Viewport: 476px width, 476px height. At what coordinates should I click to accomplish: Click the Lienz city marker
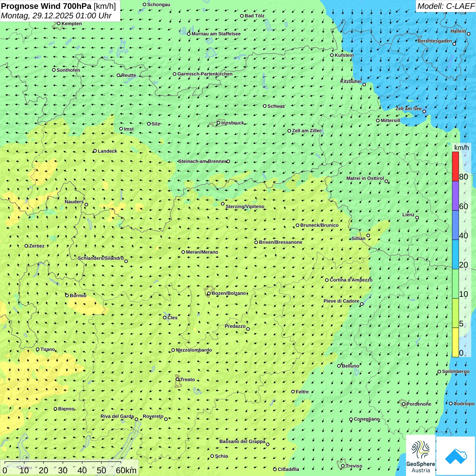[417, 218]
